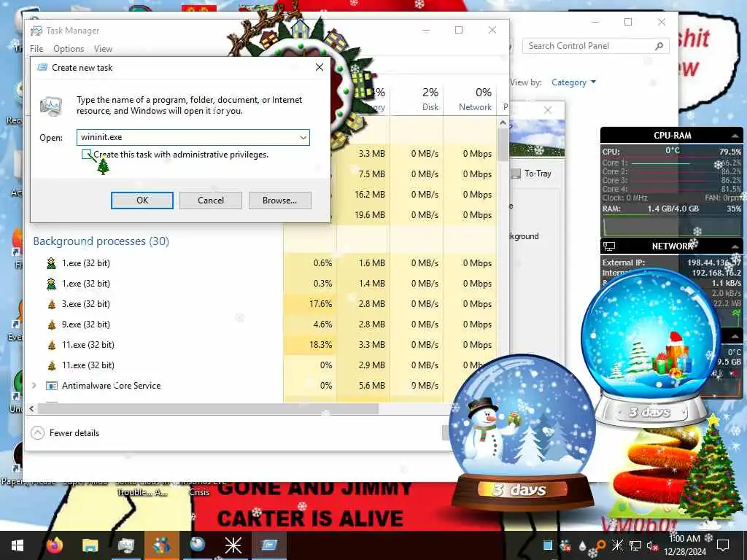Click the snowflake tray icon
Viewport: 747px width, 560px height.
(x=617, y=545)
